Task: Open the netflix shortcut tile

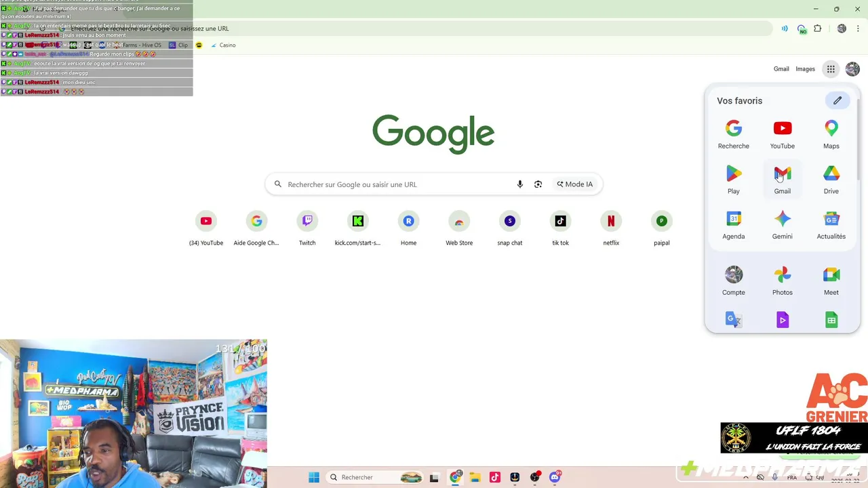Action: pos(611,228)
